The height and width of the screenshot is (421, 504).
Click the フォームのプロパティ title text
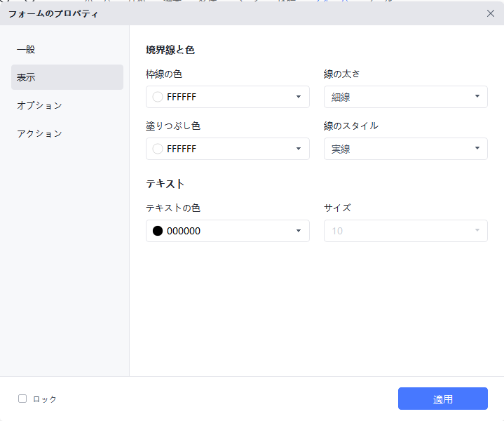(x=53, y=13)
